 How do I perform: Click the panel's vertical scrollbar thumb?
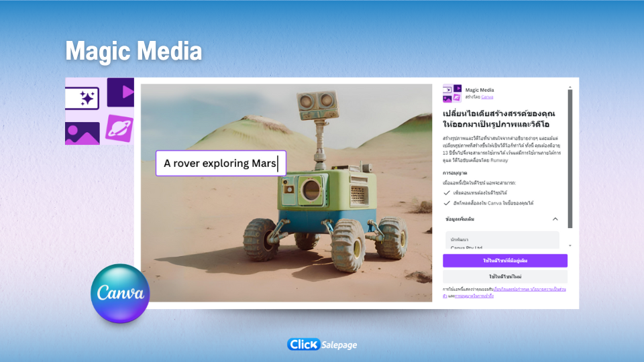570,158
